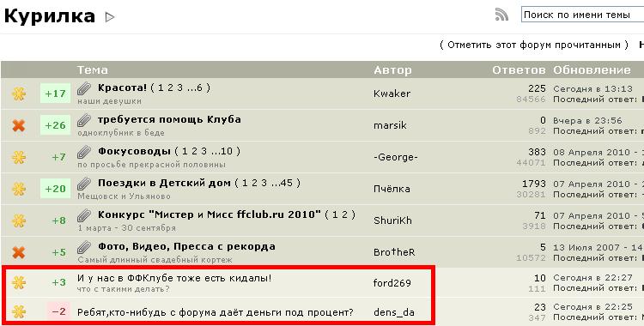This screenshot has height=326, width=644.
Task: Click the paperclip icon beside Поездки в Детский дом
Action: click(84, 184)
